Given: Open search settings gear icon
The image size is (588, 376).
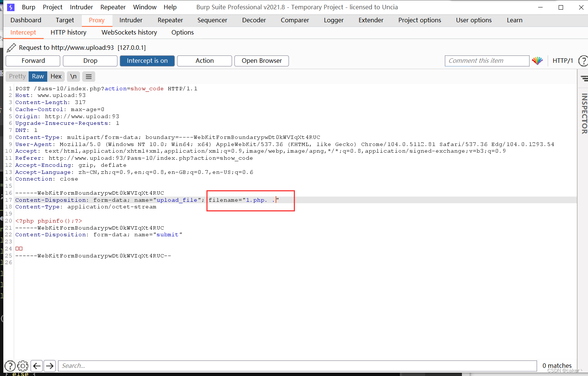Looking at the screenshot, I should (x=23, y=366).
